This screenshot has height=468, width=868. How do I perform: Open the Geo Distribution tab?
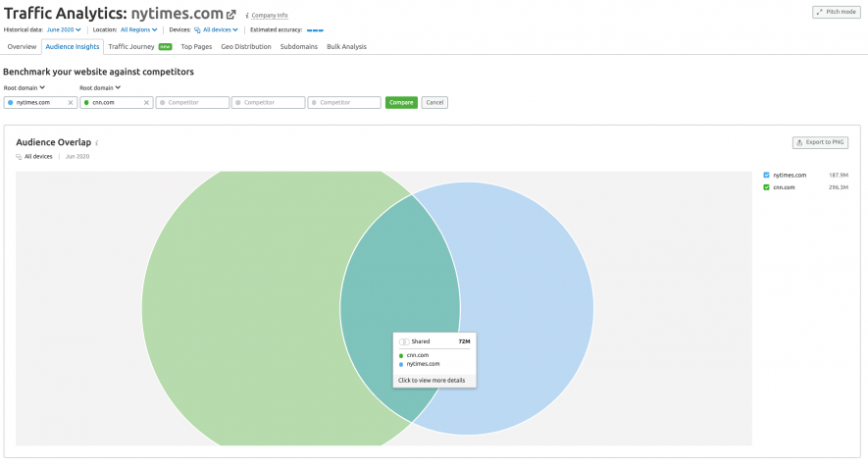click(246, 46)
